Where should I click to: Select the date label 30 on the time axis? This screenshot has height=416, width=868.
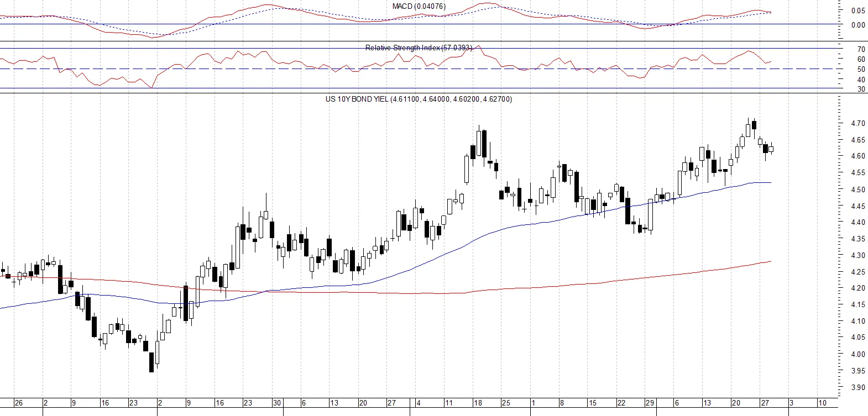click(x=278, y=403)
